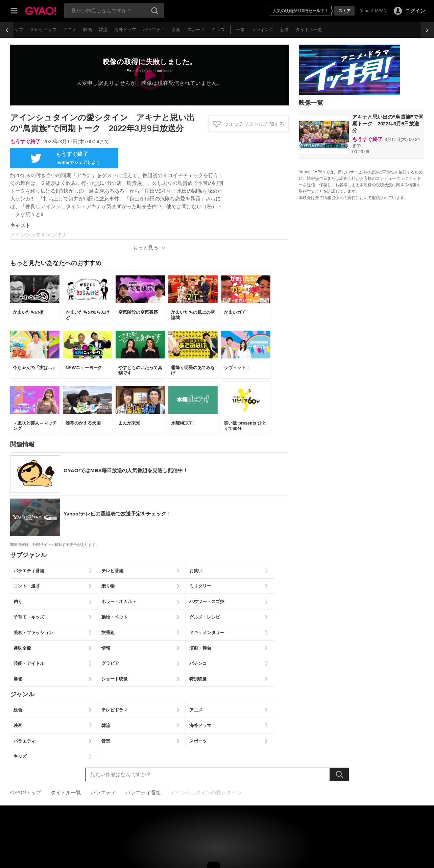Click the MBS lion mascot thumbnail
This screenshot has width=434, height=868.
[35, 474]
